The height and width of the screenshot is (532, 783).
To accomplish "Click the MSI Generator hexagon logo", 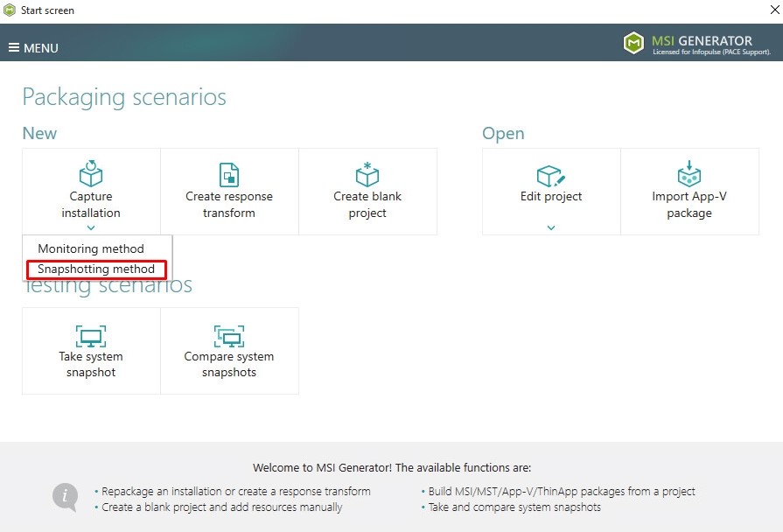I will (633, 43).
